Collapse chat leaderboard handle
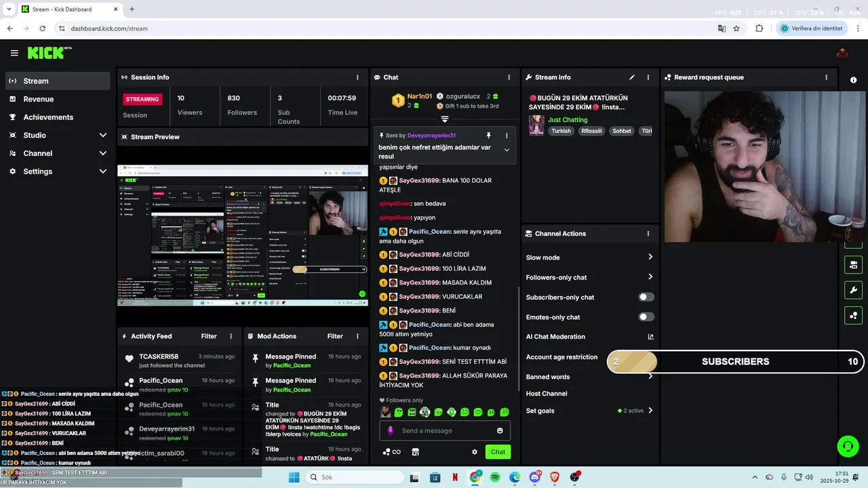The height and width of the screenshot is (488, 868). coord(445,119)
